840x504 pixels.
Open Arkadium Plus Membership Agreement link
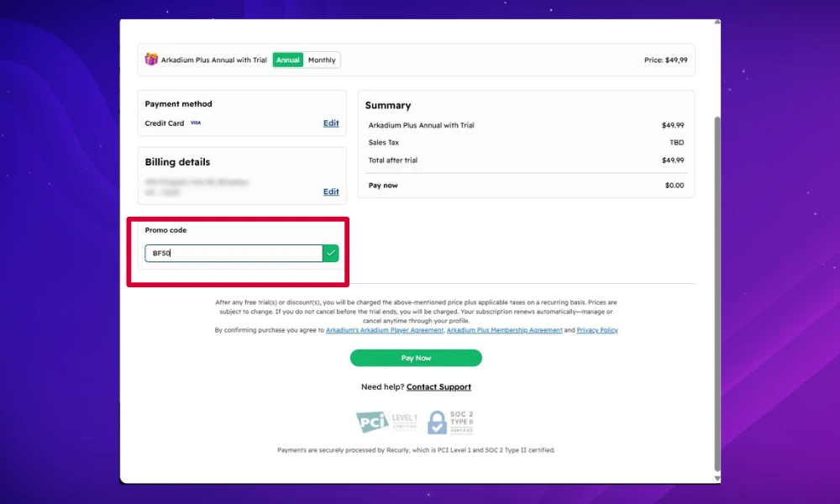(x=504, y=330)
